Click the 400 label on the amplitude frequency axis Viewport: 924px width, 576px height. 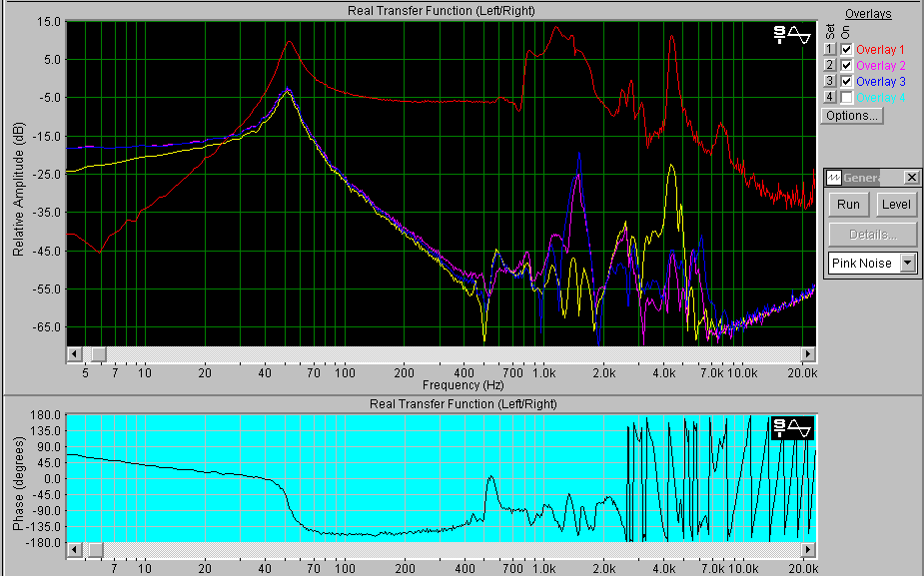464,372
